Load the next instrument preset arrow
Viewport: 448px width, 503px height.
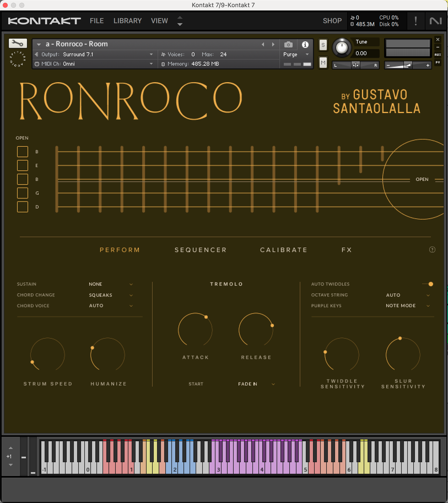coord(273,44)
